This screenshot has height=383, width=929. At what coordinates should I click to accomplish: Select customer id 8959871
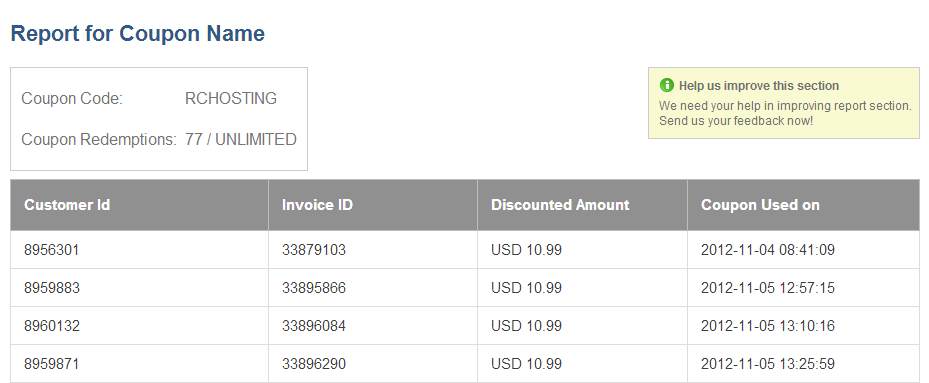(x=51, y=363)
